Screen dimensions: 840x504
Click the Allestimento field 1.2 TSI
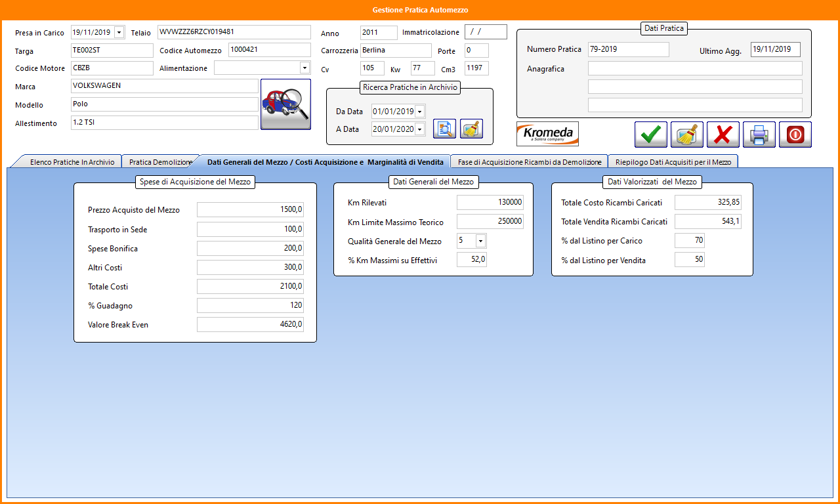tap(165, 123)
